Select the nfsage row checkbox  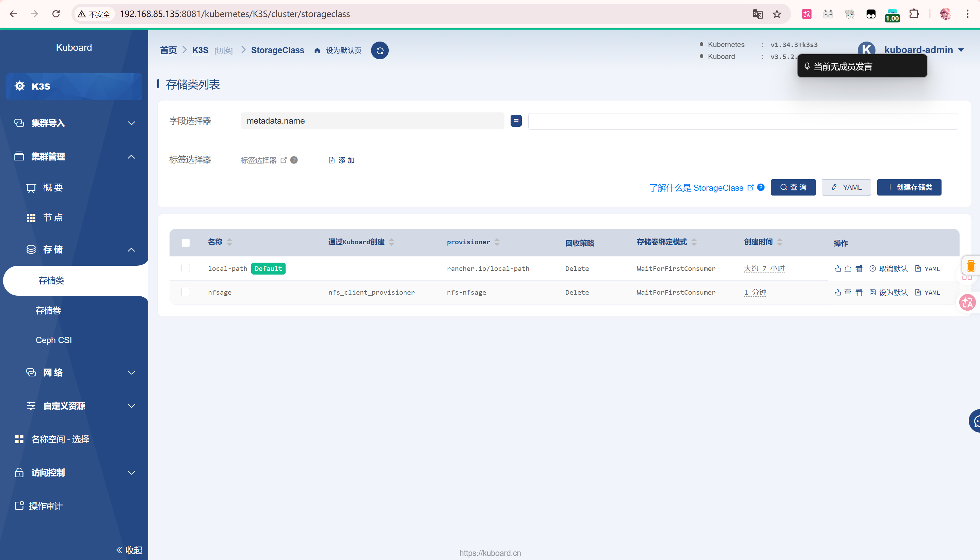(x=186, y=292)
